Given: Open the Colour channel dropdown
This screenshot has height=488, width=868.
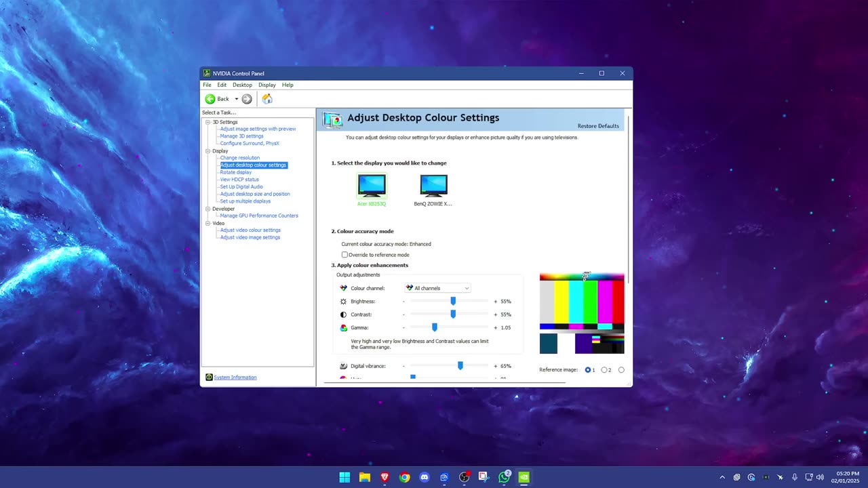Looking at the screenshot, I should tap(437, 288).
